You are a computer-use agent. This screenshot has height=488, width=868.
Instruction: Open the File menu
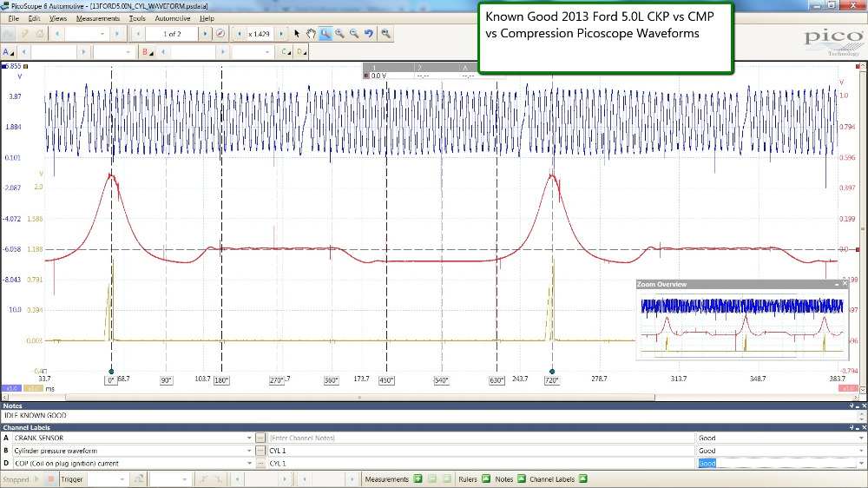[14, 18]
